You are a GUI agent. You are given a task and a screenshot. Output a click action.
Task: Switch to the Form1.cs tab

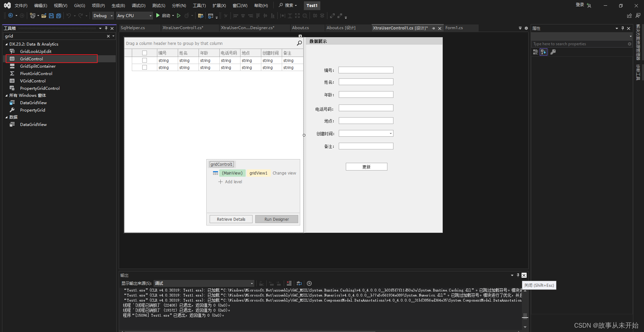click(x=454, y=28)
